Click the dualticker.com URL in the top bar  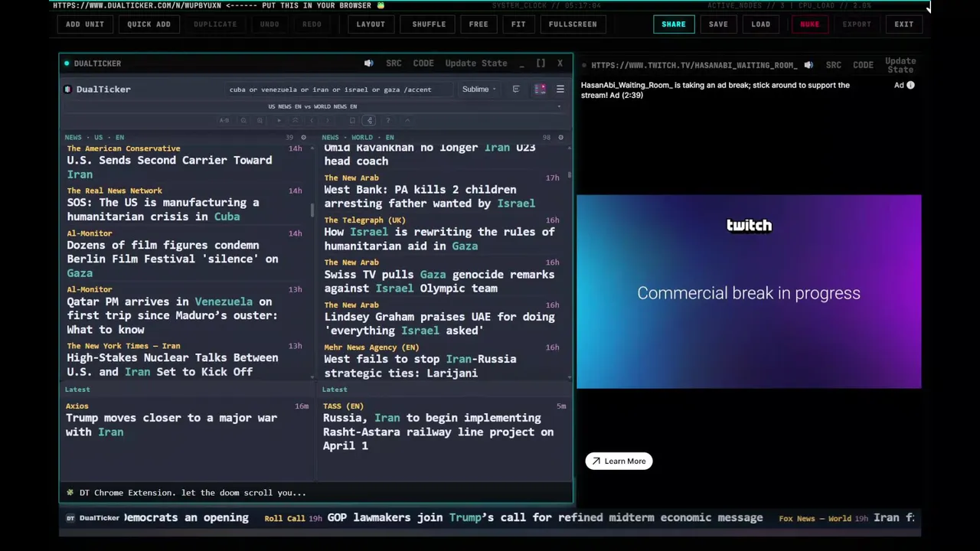[137, 5]
